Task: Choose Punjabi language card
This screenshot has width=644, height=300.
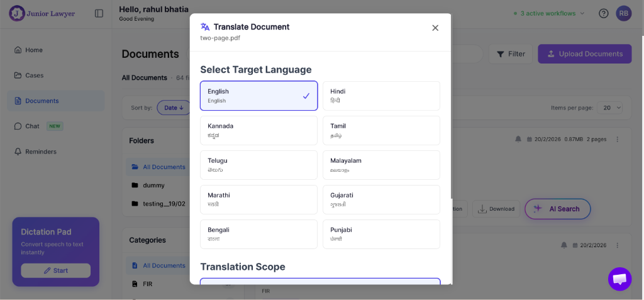Action: pyautogui.click(x=381, y=234)
